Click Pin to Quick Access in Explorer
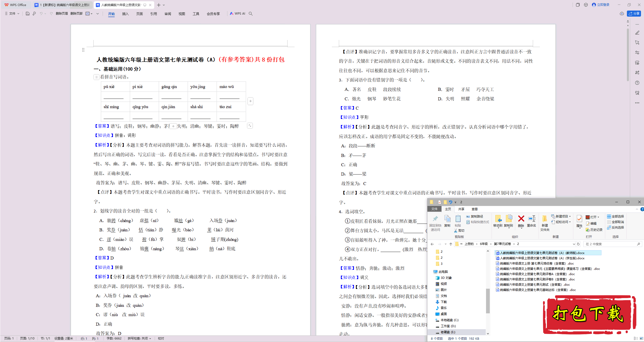The height and width of the screenshot is (342, 644). (x=435, y=219)
